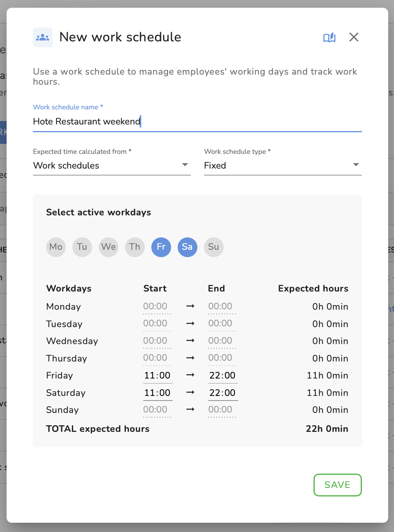The width and height of the screenshot is (394, 532).
Task: Set Tuesday end time field
Action: [x=222, y=324]
